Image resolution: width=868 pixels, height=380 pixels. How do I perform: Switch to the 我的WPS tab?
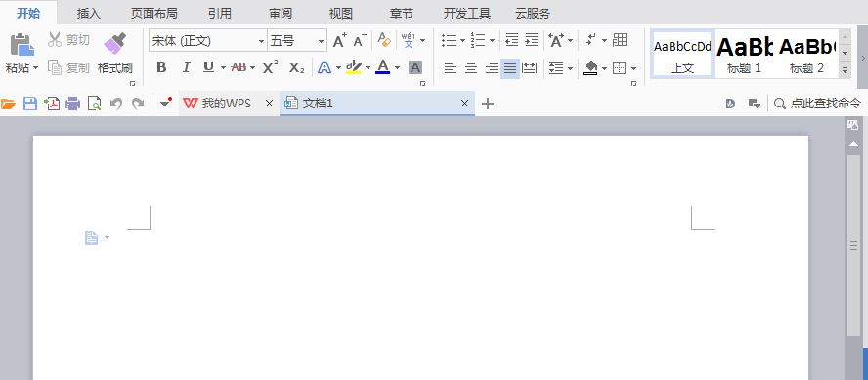coord(227,104)
